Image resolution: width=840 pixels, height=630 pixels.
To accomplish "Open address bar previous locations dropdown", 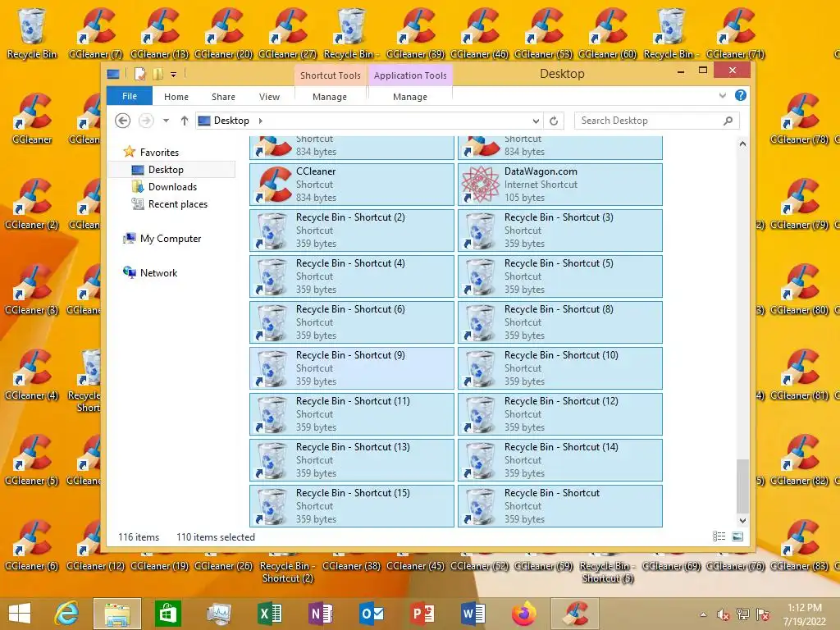I will point(536,121).
